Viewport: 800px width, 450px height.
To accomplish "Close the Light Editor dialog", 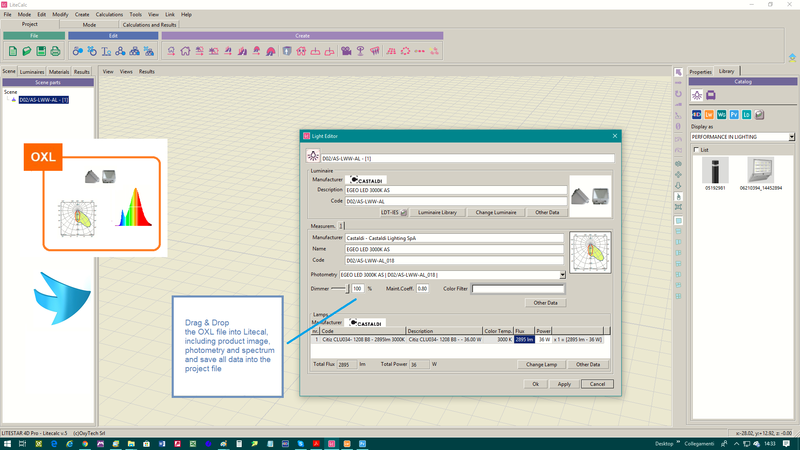I will click(615, 136).
